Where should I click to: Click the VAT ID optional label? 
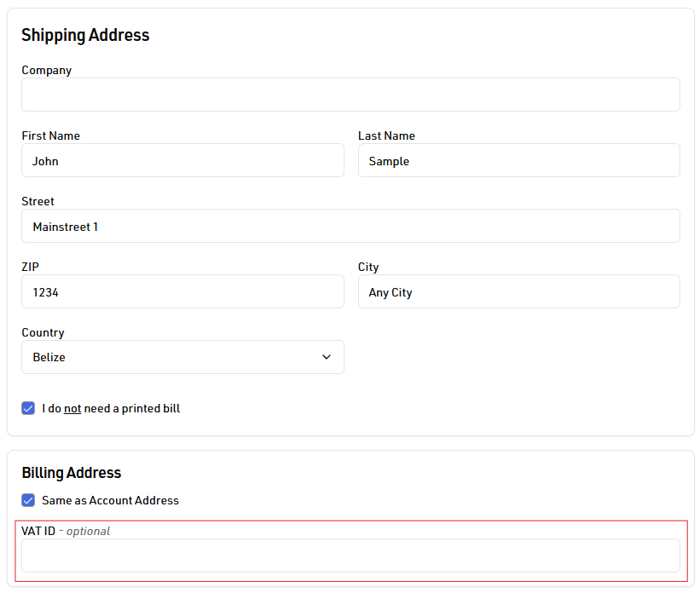[66, 531]
